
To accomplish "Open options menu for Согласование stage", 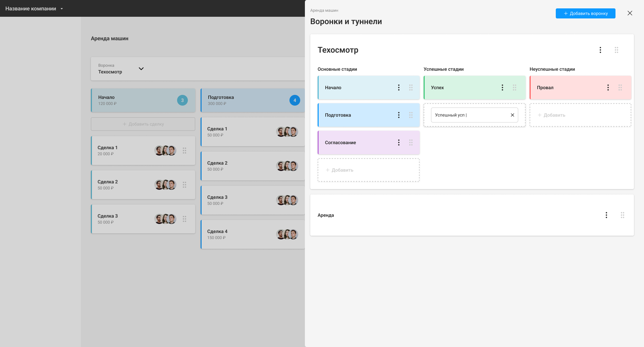I will tap(398, 142).
